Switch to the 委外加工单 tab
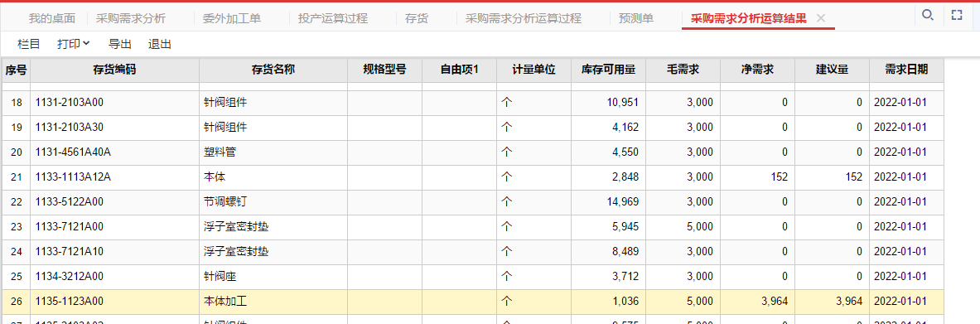The height and width of the screenshot is (324, 980). 232,18
